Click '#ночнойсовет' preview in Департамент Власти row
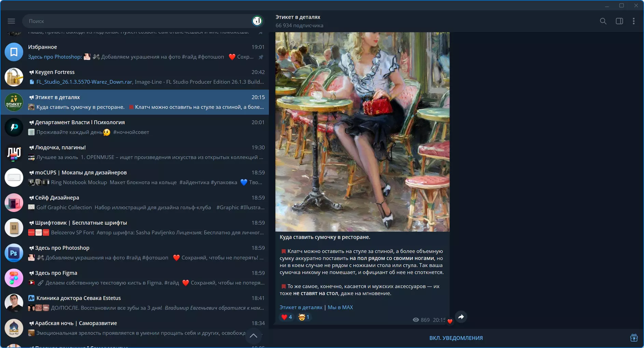This screenshot has height=348, width=644. click(131, 132)
